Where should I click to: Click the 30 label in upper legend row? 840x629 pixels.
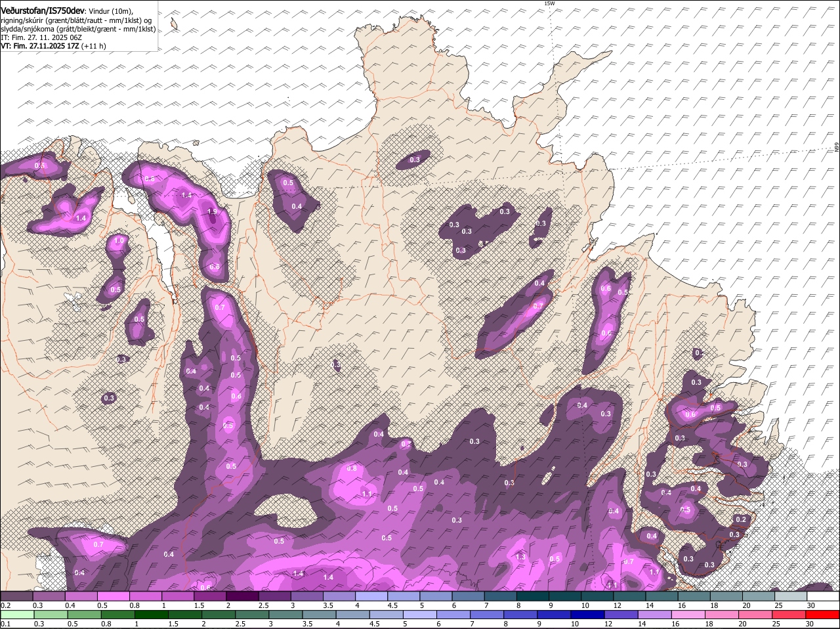(x=811, y=605)
